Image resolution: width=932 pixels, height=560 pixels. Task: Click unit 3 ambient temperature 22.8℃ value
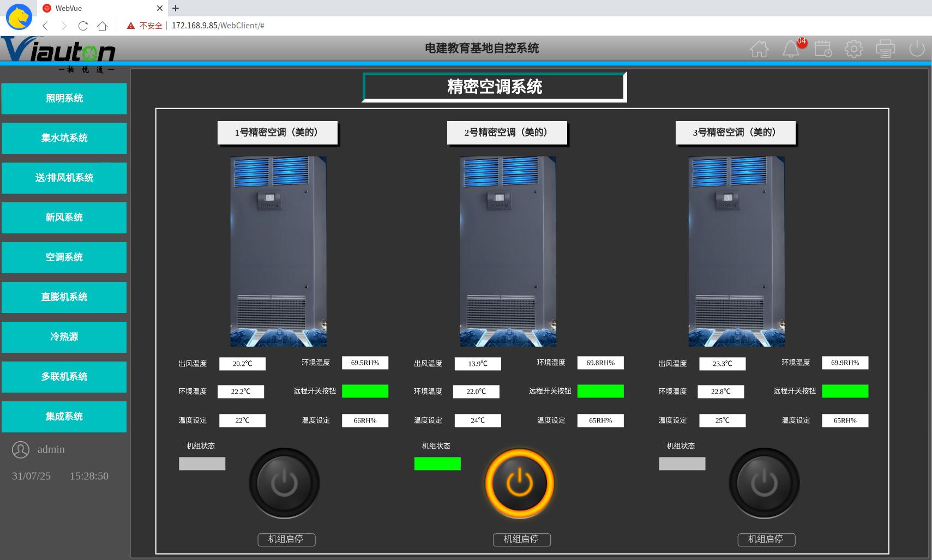click(721, 392)
